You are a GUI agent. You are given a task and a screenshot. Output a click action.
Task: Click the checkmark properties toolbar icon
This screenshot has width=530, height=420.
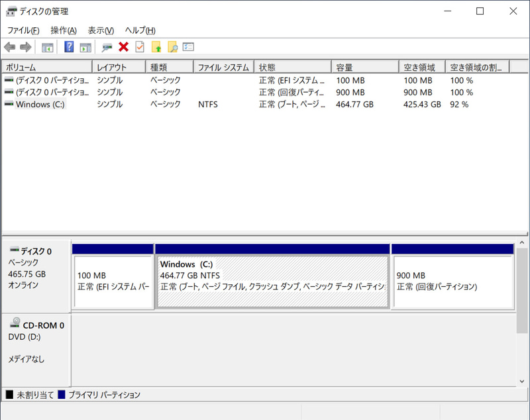coord(140,47)
